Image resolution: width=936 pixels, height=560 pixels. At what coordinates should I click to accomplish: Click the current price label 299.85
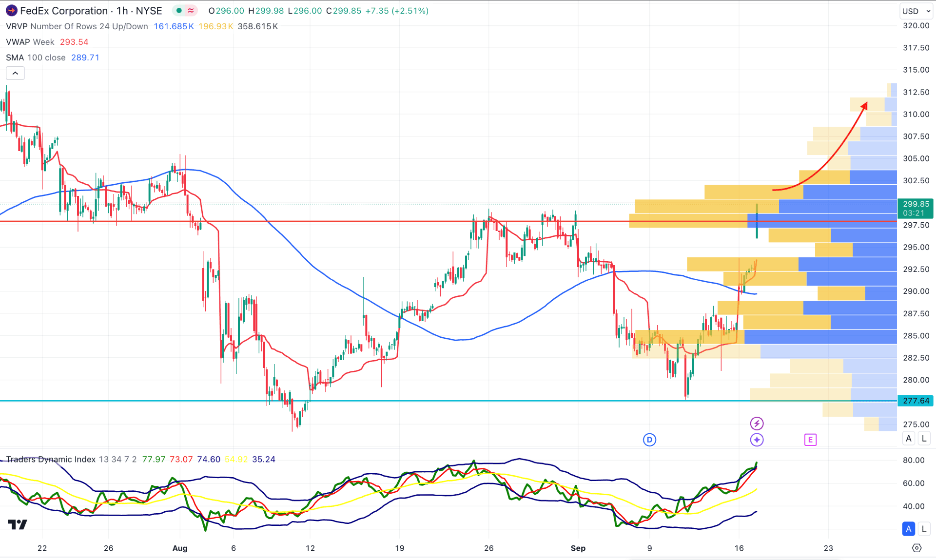pyautogui.click(x=916, y=204)
